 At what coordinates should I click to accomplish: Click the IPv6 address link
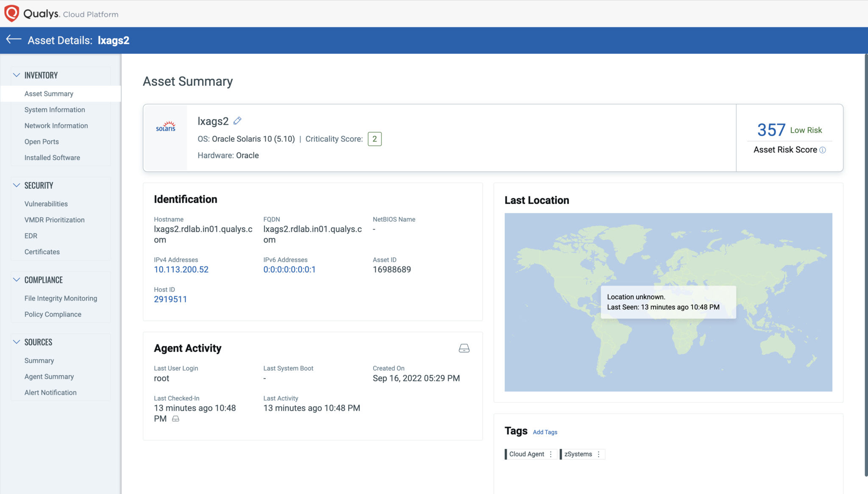point(289,269)
